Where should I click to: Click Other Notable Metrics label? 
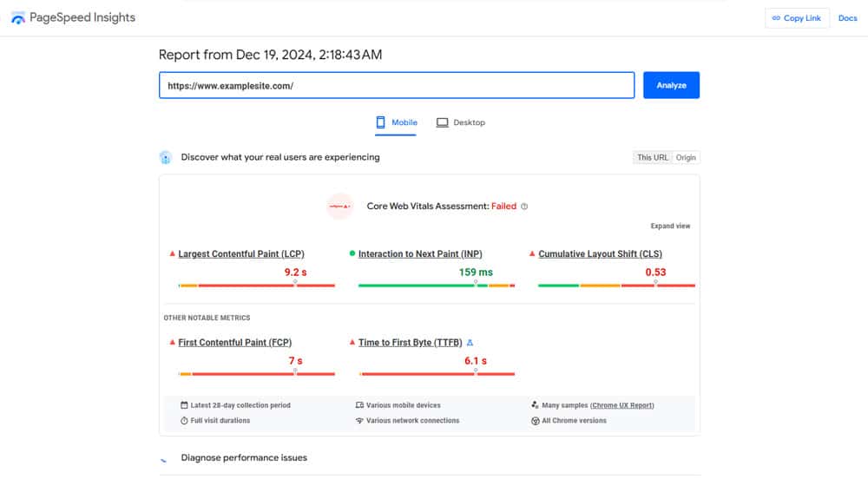coord(207,318)
